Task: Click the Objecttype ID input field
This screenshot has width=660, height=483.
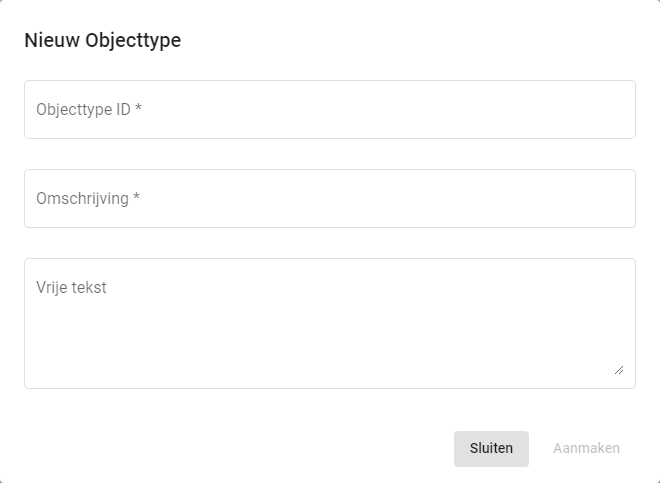Action: 330,109
